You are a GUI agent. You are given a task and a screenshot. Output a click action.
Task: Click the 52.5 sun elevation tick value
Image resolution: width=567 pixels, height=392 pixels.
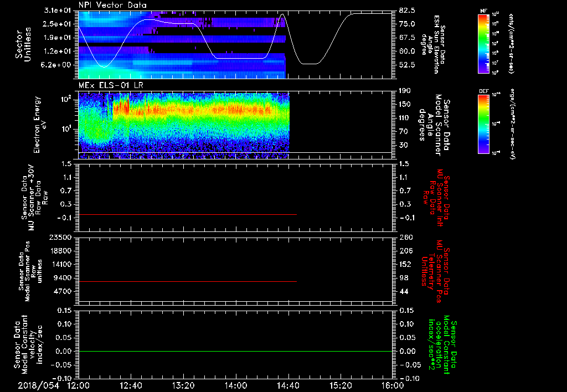[407, 65]
